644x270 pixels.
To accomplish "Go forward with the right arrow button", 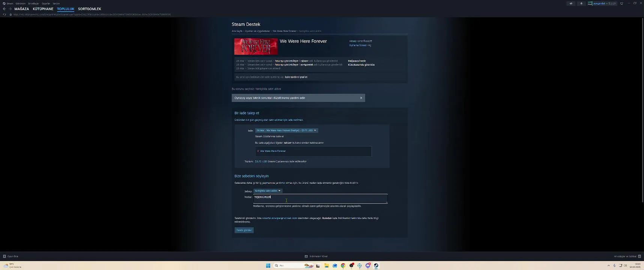I will point(10,9).
